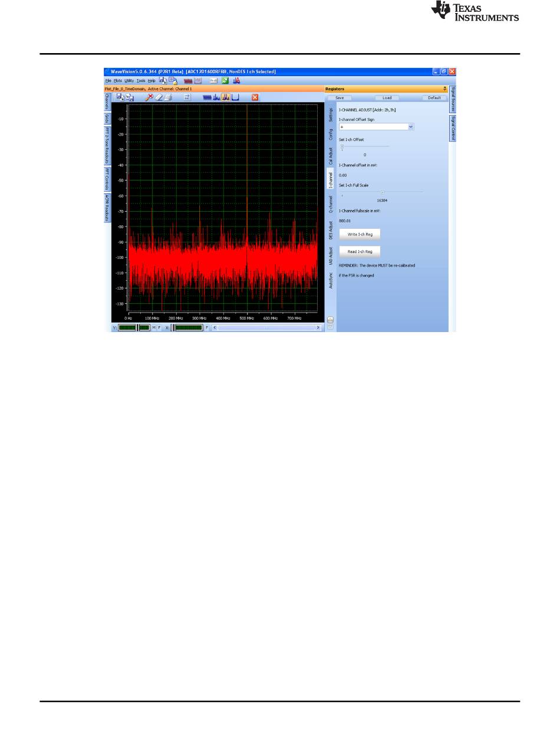Click the 0.00 offset in mV value
This screenshot has width=560, height=732.
[x=343, y=175]
